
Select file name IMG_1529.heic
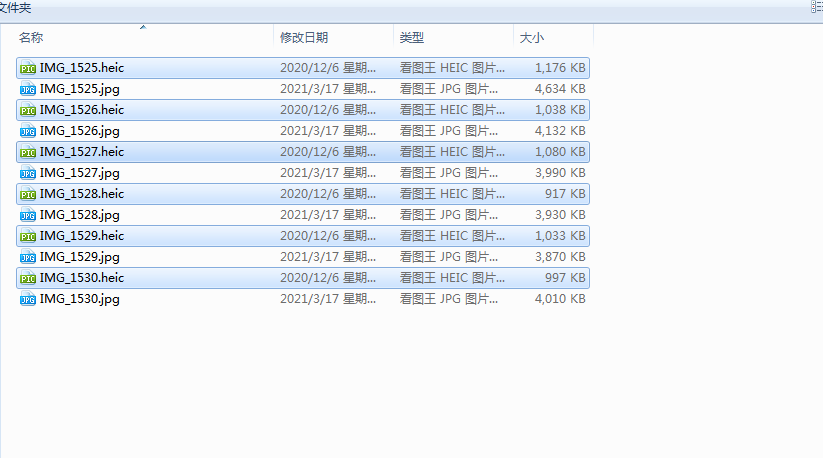[82, 236]
